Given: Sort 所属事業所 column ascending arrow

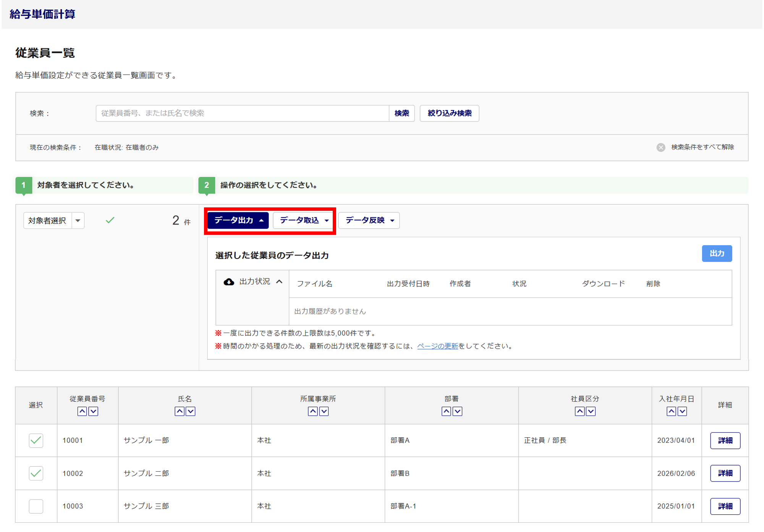Looking at the screenshot, I should pos(312,411).
